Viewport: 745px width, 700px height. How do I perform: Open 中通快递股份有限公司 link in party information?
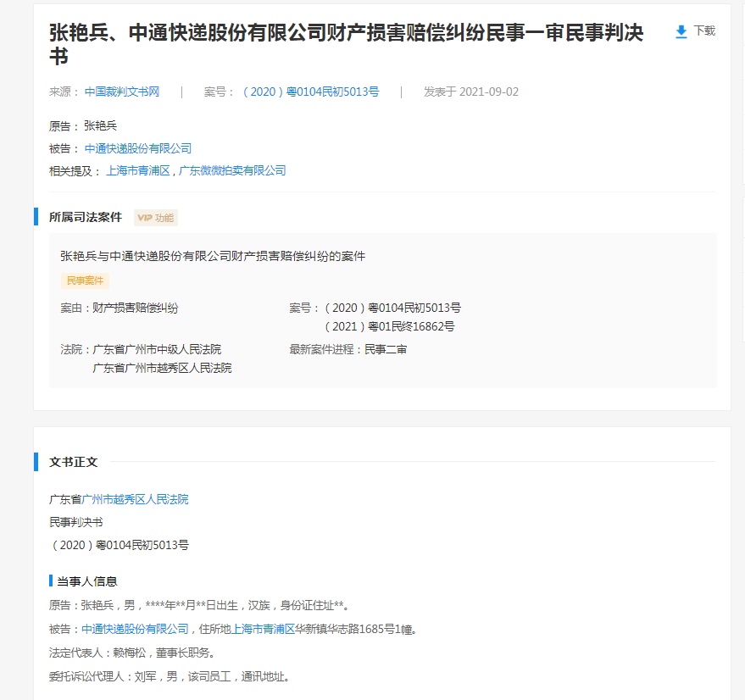(135, 629)
